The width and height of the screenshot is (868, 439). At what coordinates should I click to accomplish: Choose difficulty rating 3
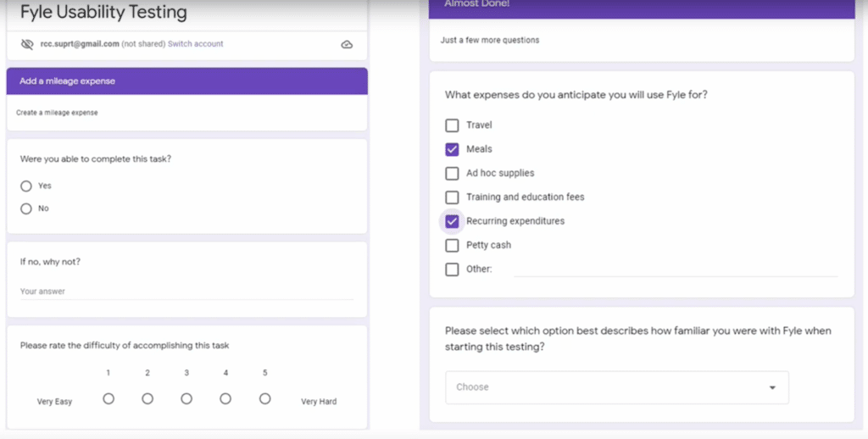186,398
